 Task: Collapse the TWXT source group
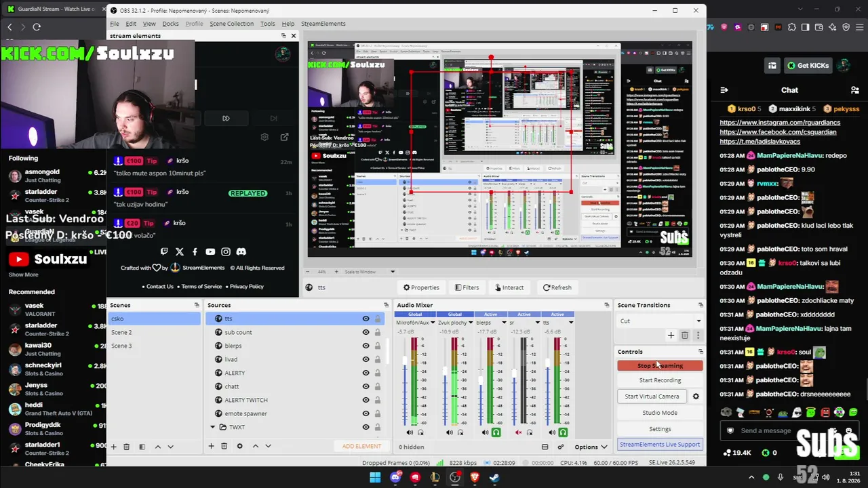[213, 427]
